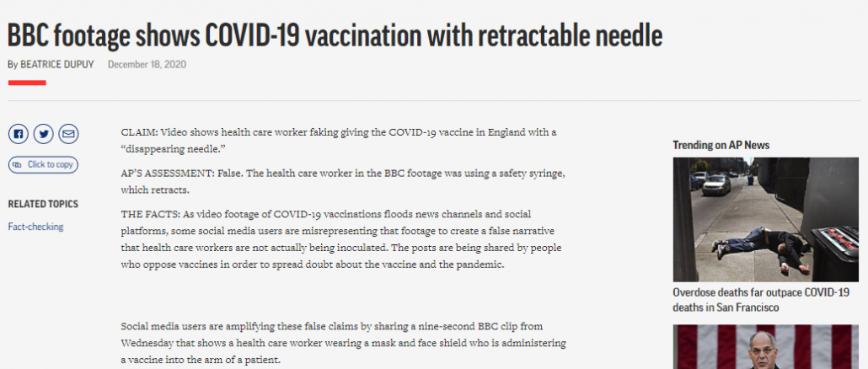The image size is (868, 369).
Task: Share the article on Facebook
Action: (x=19, y=134)
